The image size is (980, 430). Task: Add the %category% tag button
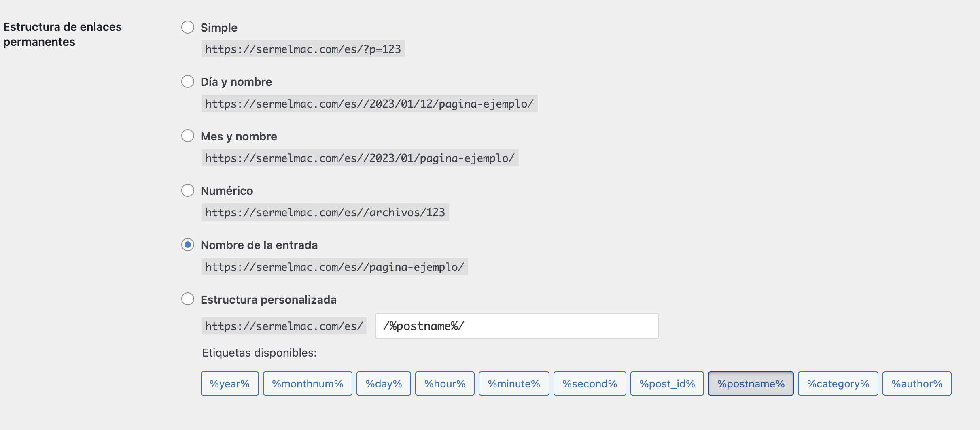pyautogui.click(x=838, y=383)
